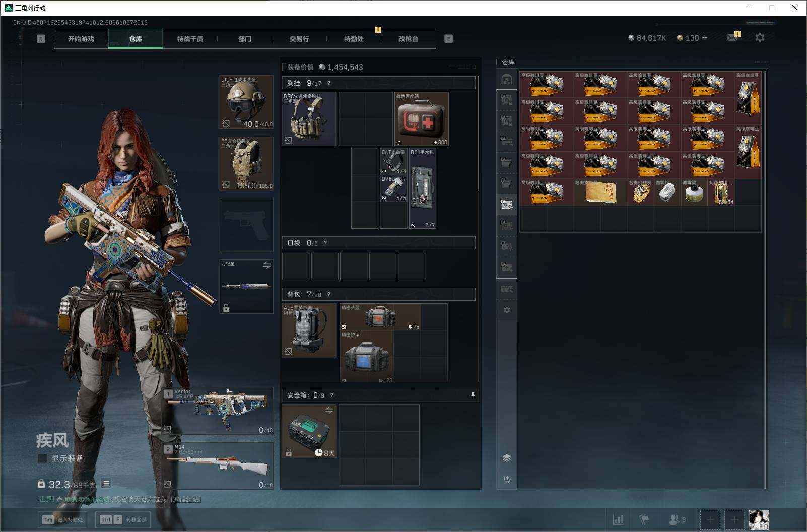This screenshot has width=807, height=532.
Task: Select the DICH-1 helmet slot
Action: tap(246, 102)
